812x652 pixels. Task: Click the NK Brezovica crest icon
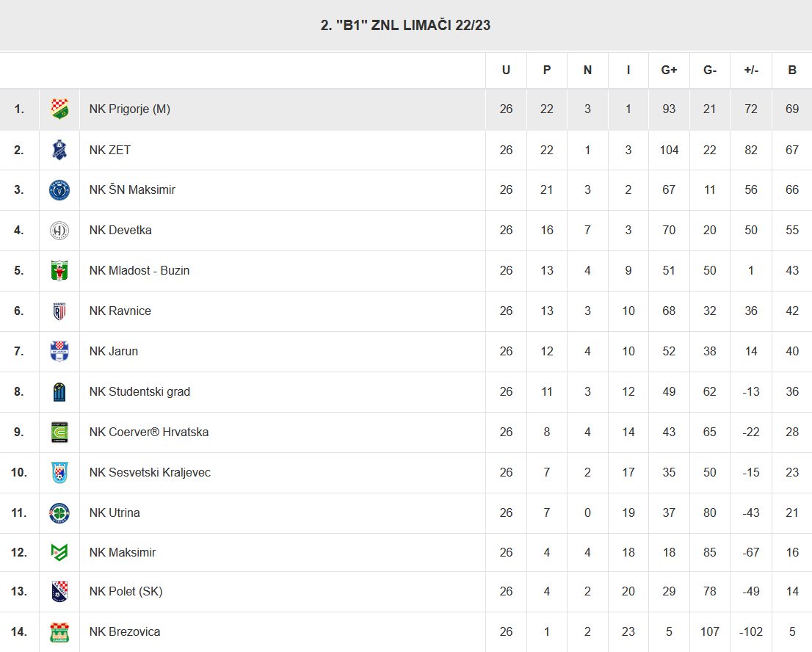point(59,631)
